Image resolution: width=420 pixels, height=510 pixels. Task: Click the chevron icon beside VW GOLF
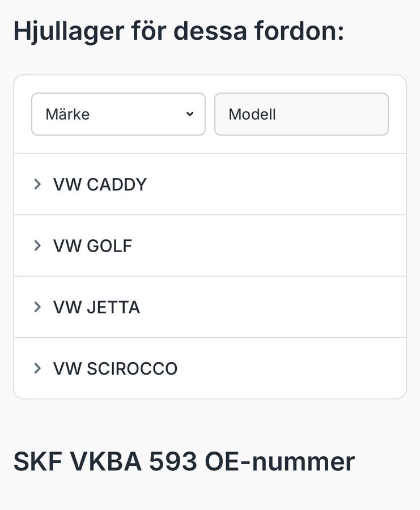pyautogui.click(x=37, y=245)
